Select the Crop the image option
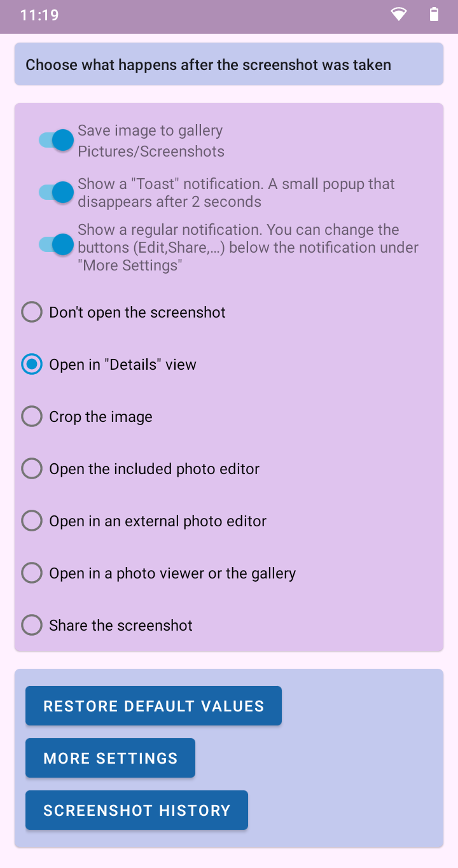The height and width of the screenshot is (868, 458). point(32,417)
